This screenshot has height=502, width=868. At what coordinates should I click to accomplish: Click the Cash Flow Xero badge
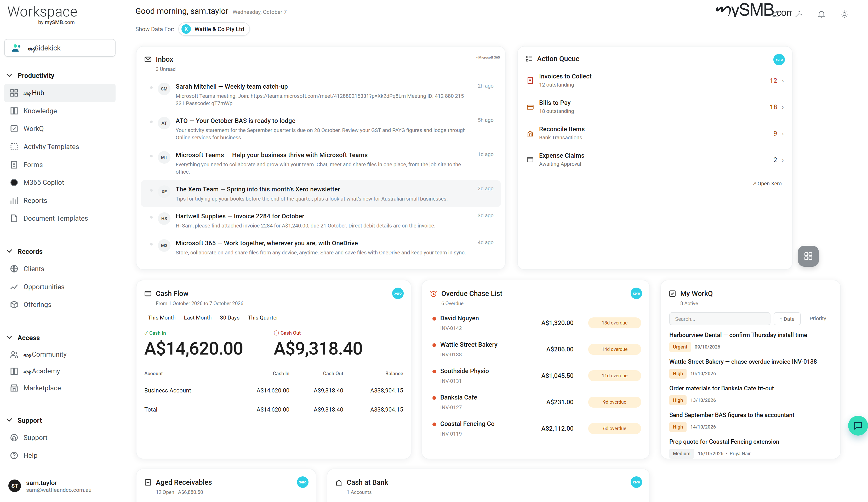pyautogui.click(x=398, y=294)
